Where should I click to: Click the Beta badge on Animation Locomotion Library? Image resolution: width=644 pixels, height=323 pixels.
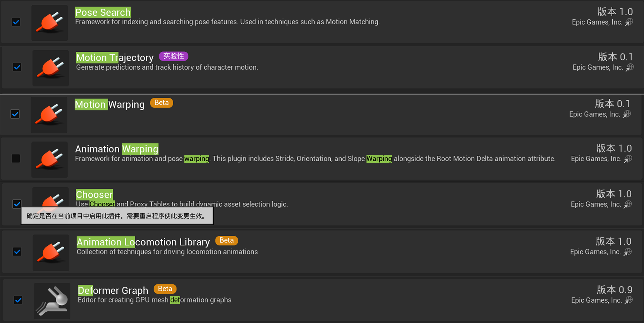click(226, 241)
